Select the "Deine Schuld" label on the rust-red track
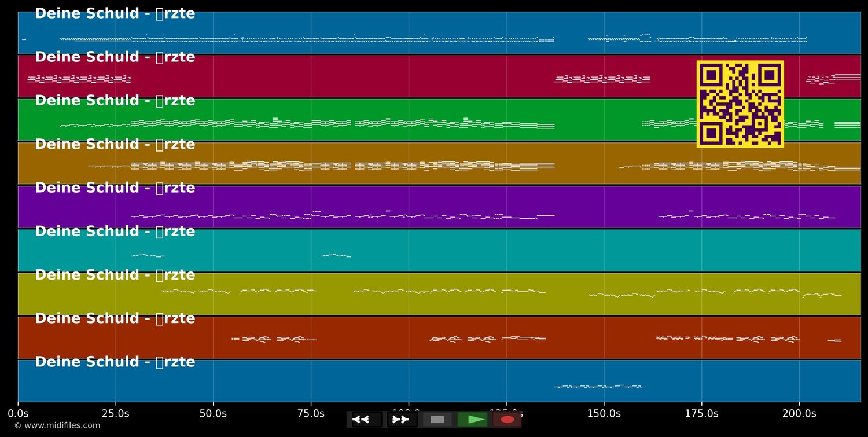 (x=115, y=318)
